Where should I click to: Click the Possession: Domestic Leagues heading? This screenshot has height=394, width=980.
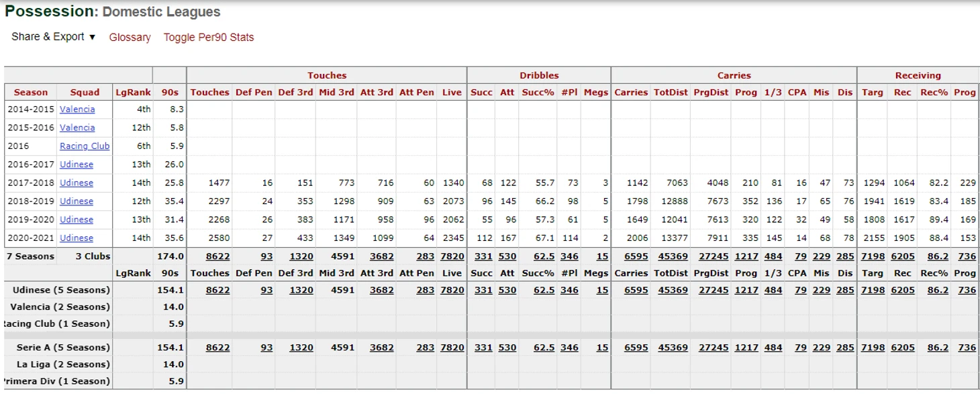[x=113, y=11]
